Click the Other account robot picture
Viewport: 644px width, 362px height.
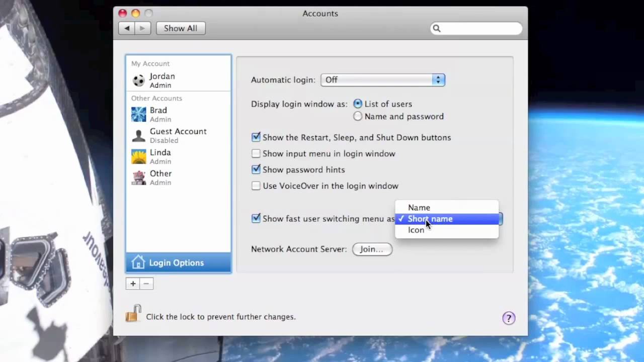click(x=138, y=177)
